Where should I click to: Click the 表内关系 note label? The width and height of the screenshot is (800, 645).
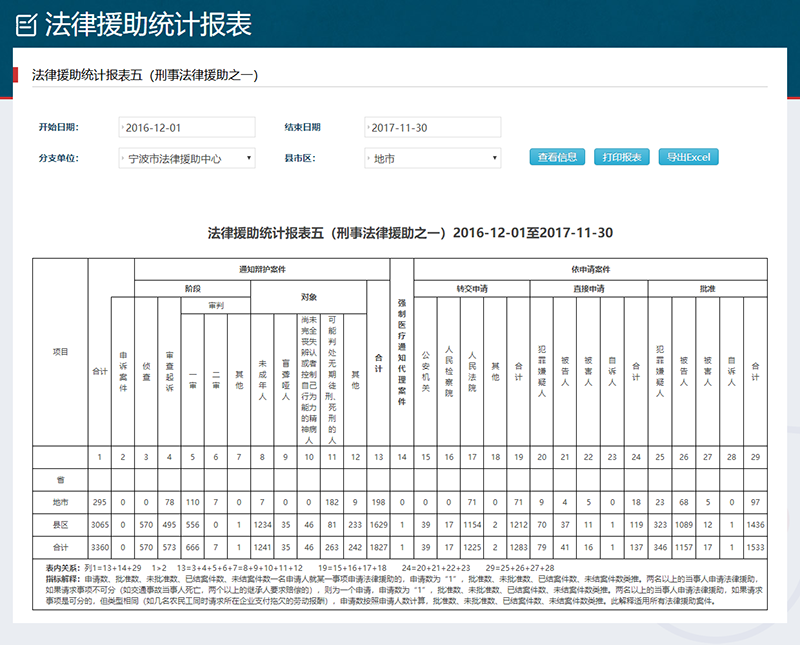pyautogui.click(x=63, y=568)
